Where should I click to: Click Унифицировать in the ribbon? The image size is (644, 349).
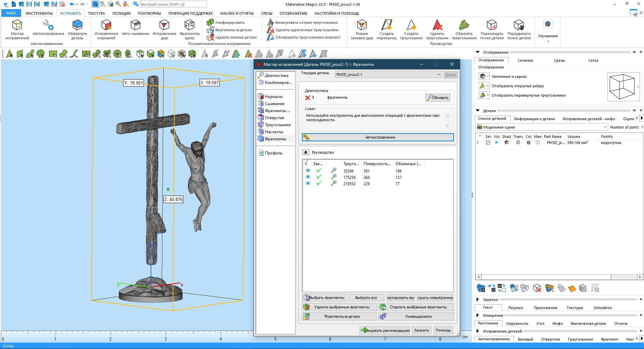tap(226, 22)
